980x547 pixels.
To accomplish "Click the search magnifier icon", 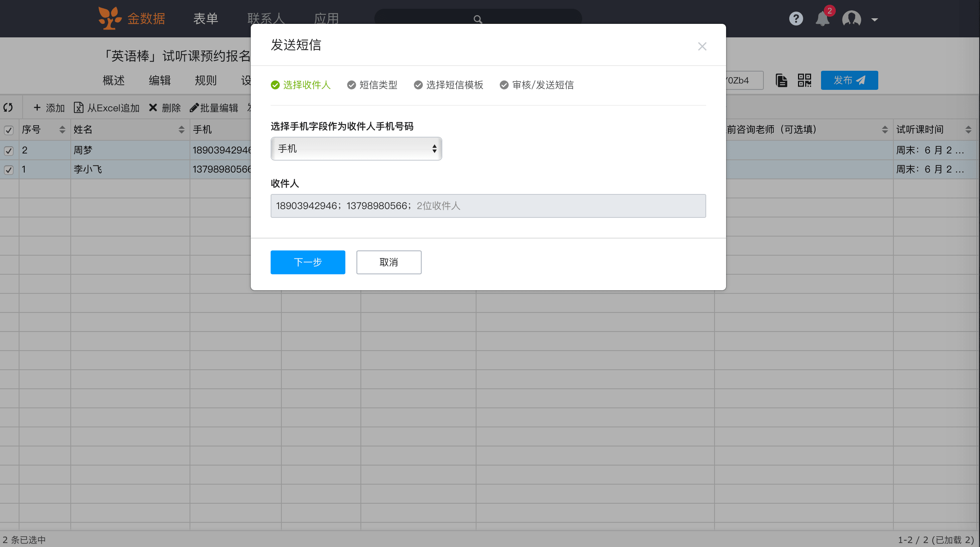I will point(478,19).
